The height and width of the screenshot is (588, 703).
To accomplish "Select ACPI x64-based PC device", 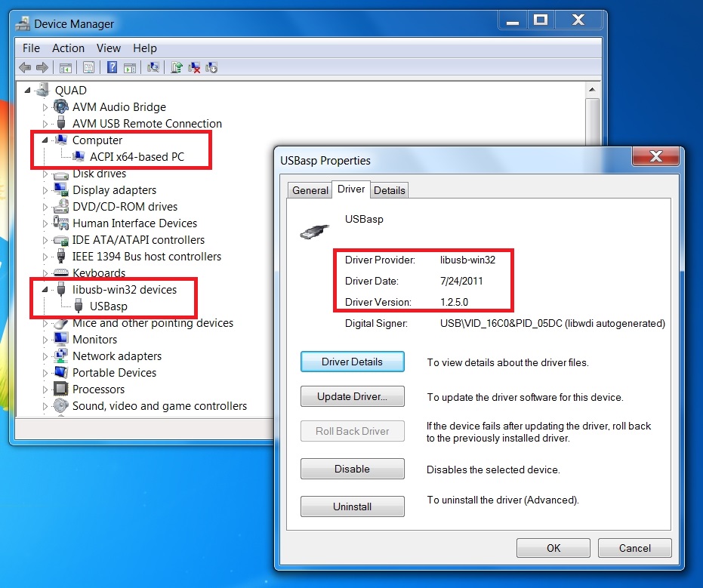I will (x=137, y=157).
